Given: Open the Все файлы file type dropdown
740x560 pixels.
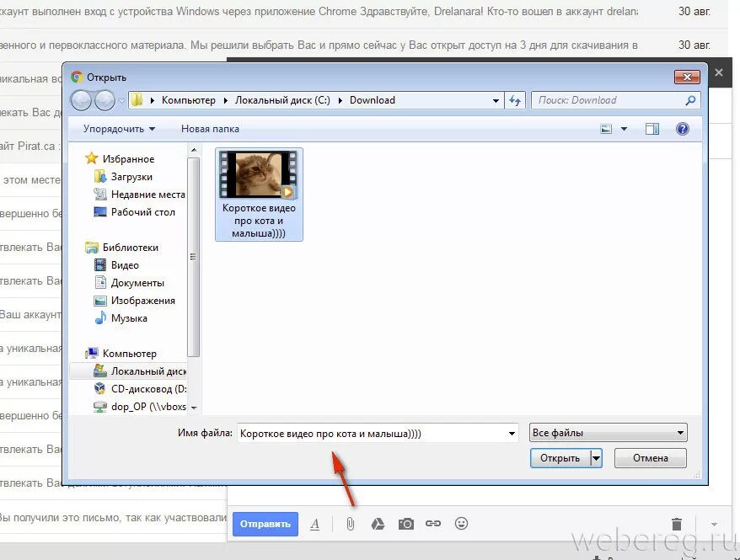Looking at the screenshot, I should click(609, 433).
